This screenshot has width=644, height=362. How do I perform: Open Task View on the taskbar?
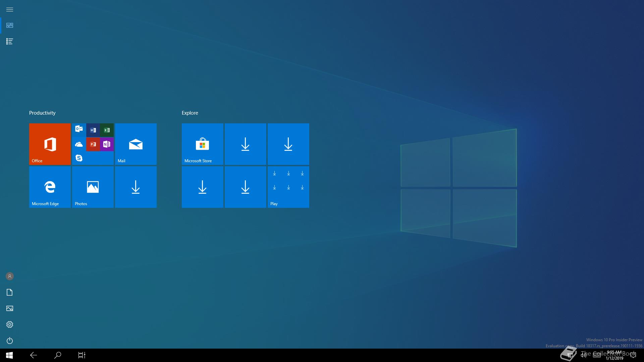tap(82, 355)
